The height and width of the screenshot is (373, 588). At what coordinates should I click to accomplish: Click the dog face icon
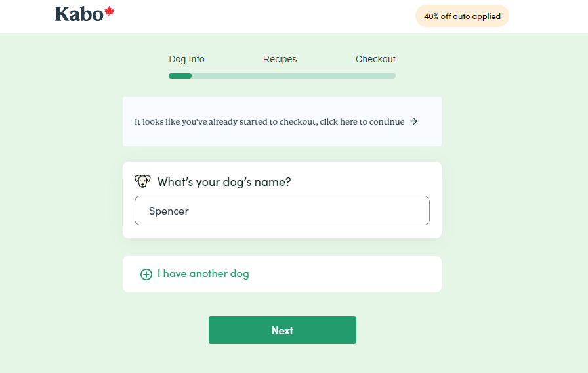(x=142, y=181)
